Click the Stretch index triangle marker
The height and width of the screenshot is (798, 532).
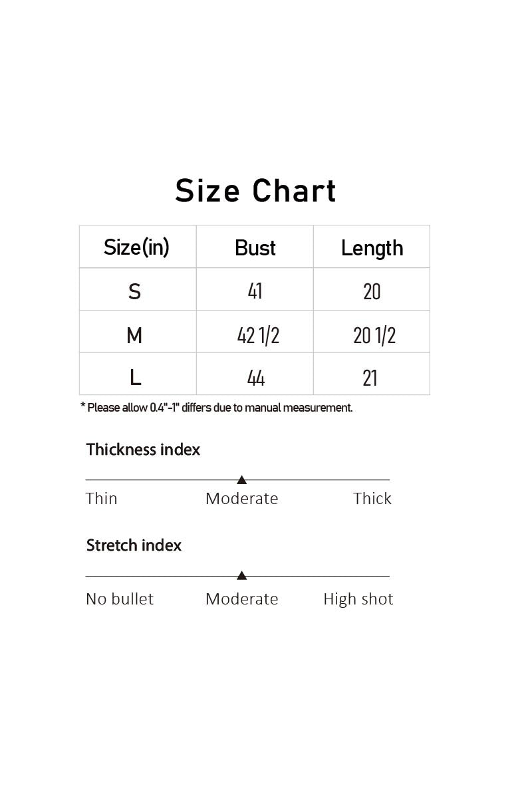[x=242, y=575]
